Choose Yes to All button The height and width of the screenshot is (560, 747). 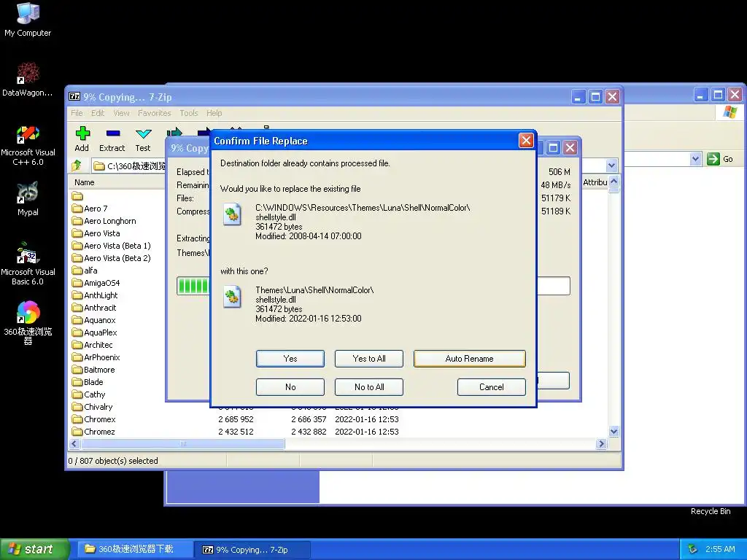[x=368, y=359]
